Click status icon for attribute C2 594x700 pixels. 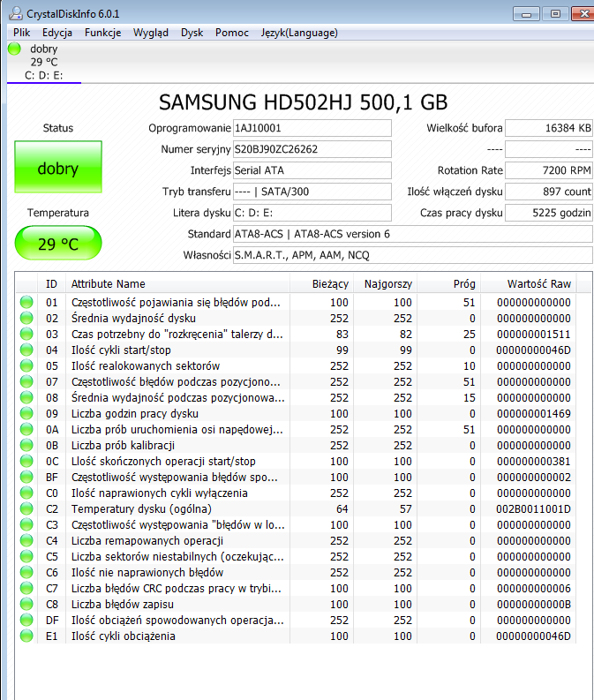click(26, 509)
